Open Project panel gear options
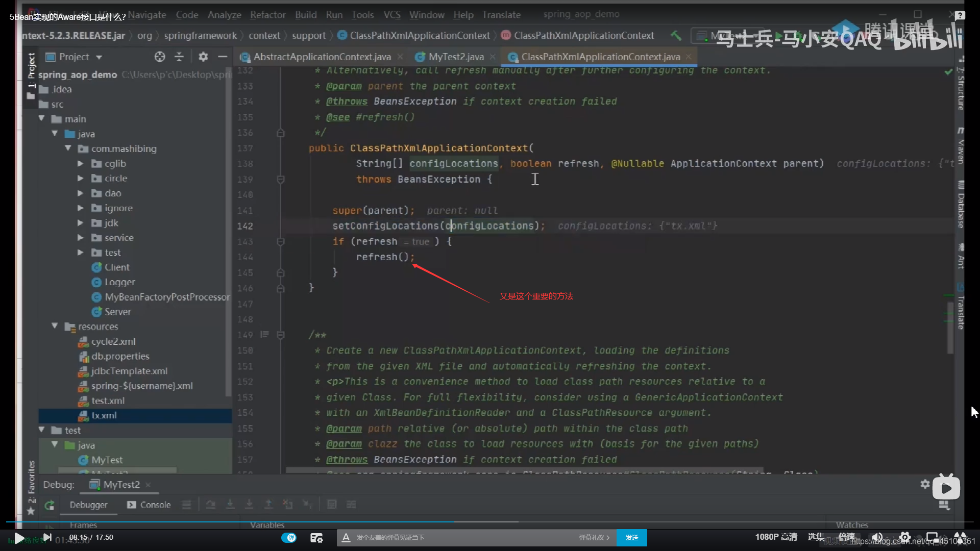 (x=203, y=57)
